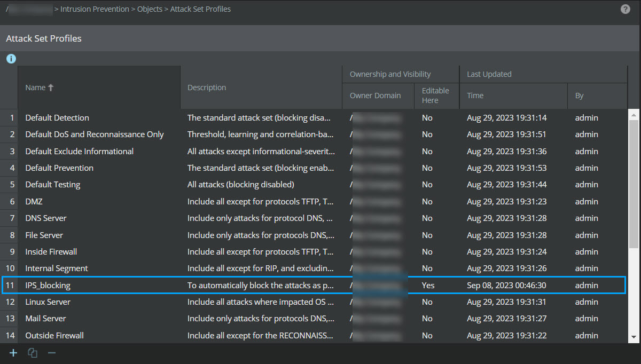Click the vertical scrollbar thumb
Viewport: 641px width, 364px height.
[x=633, y=184]
